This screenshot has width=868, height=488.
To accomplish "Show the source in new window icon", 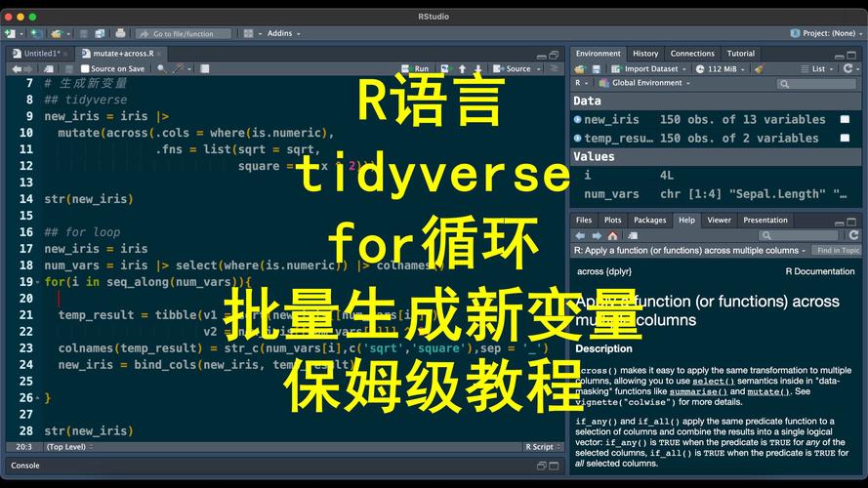I will 49,69.
